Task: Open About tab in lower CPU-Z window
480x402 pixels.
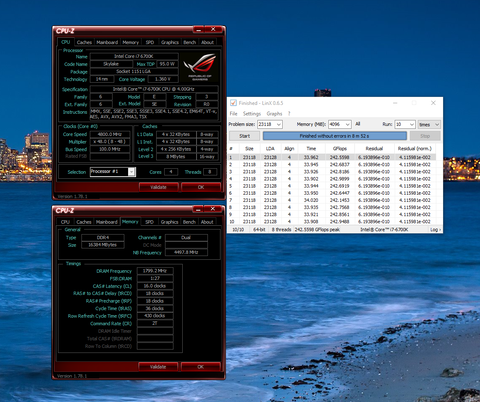Action: pyautogui.click(x=207, y=222)
